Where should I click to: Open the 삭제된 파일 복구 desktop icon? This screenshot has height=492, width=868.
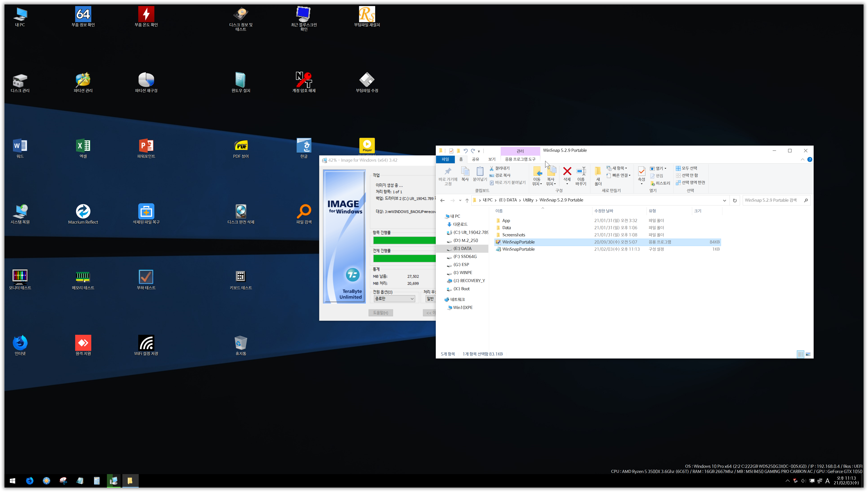[146, 214]
